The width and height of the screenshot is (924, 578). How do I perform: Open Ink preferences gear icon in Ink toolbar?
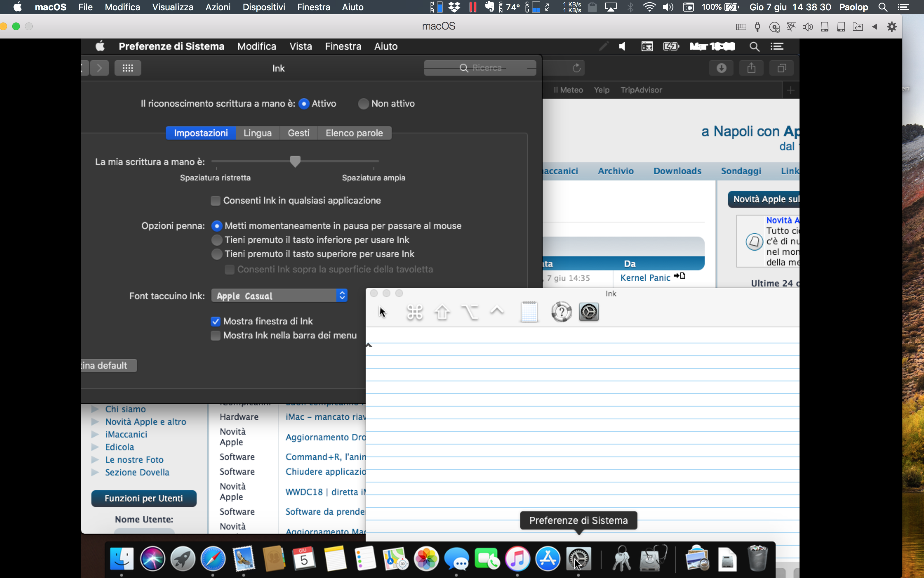(589, 312)
